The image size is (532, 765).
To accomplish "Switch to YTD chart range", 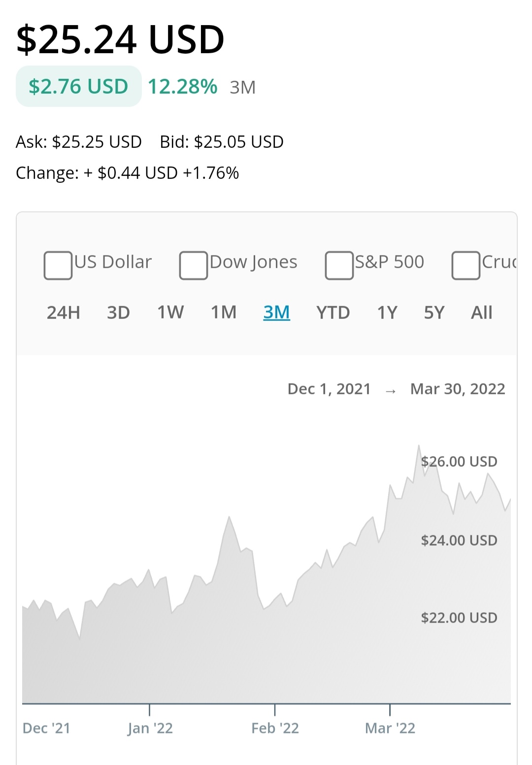I will 333,313.
